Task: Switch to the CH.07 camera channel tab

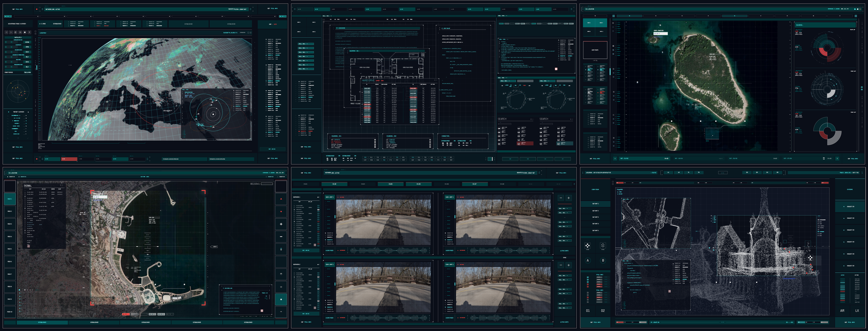Action: coord(474,184)
